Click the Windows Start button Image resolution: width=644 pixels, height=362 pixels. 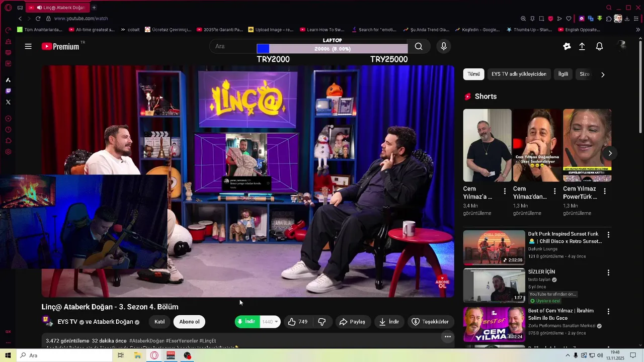click(8, 355)
